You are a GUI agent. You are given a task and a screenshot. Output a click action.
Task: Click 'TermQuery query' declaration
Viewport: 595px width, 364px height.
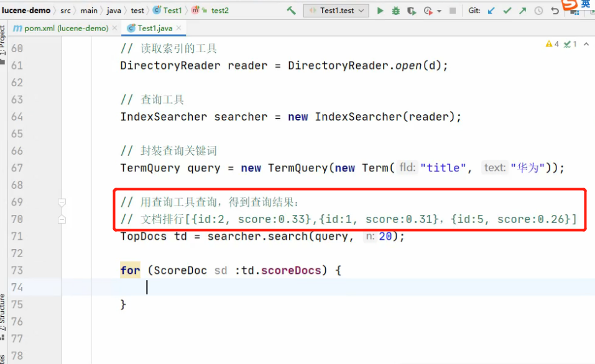pos(170,168)
